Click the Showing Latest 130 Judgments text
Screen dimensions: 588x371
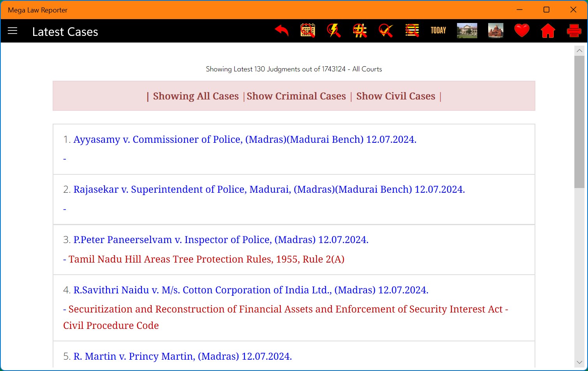pyautogui.click(x=294, y=69)
